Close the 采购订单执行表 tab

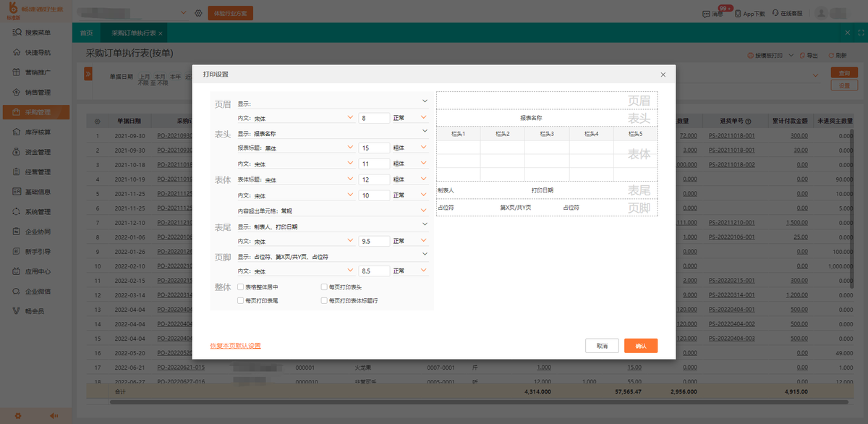(x=161, y=33)
